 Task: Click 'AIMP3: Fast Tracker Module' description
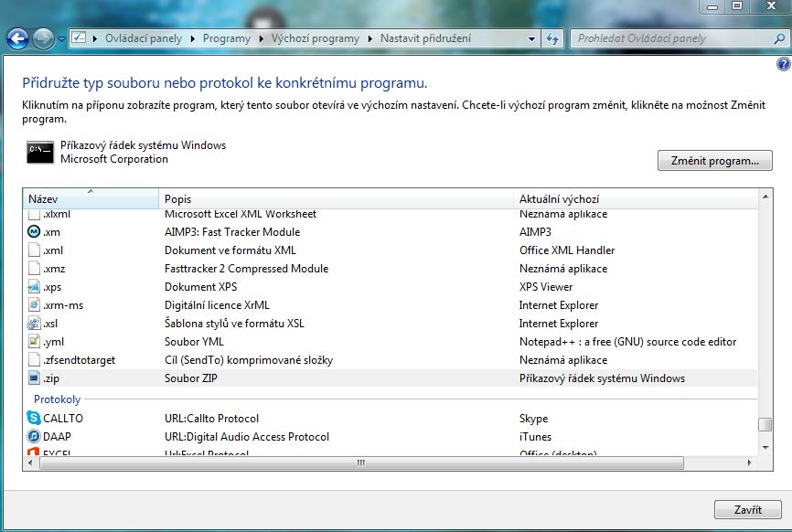(x=232, y=231)
